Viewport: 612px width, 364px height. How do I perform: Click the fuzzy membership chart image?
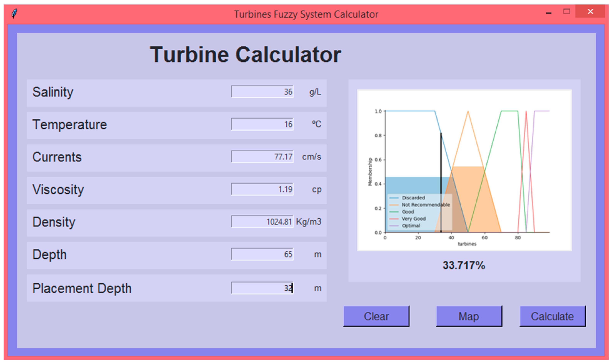pyautogui.click(x=464, y=170)
